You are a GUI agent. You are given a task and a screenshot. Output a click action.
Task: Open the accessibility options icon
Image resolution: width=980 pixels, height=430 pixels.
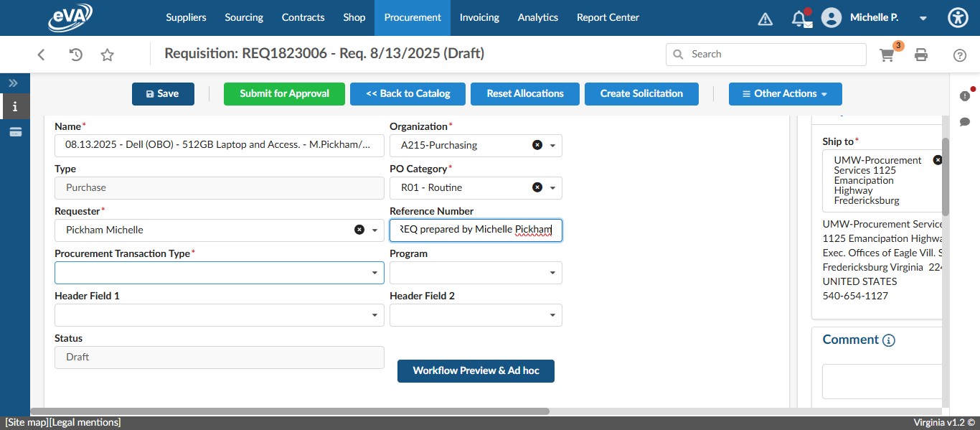coord(958,17)
